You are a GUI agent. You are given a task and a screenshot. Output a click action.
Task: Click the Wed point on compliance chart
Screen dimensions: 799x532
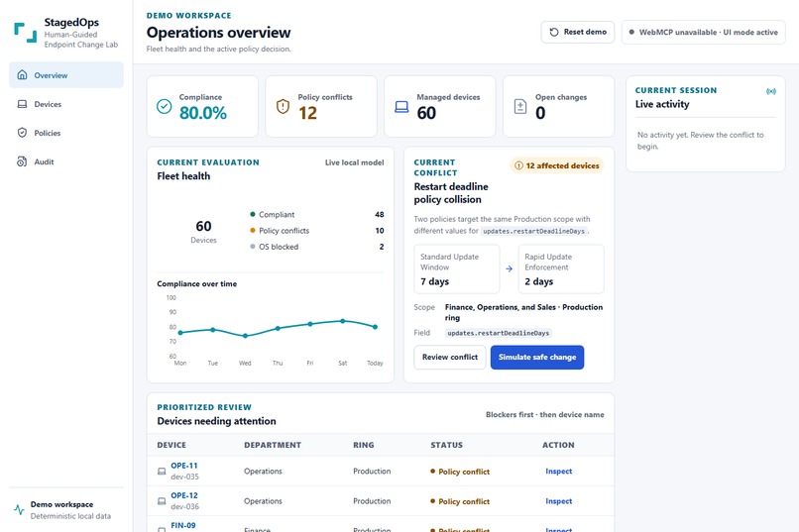245,336
